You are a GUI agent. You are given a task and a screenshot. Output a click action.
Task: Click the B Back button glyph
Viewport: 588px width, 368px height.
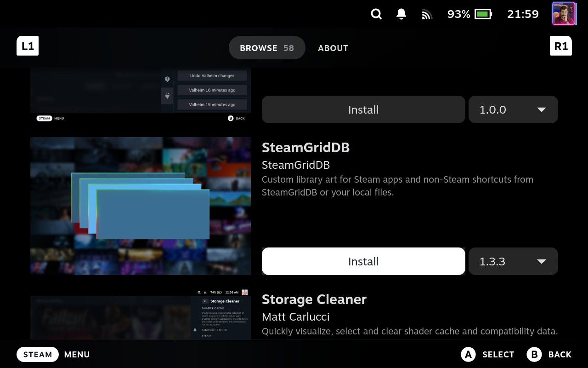(x=534, y=355)
